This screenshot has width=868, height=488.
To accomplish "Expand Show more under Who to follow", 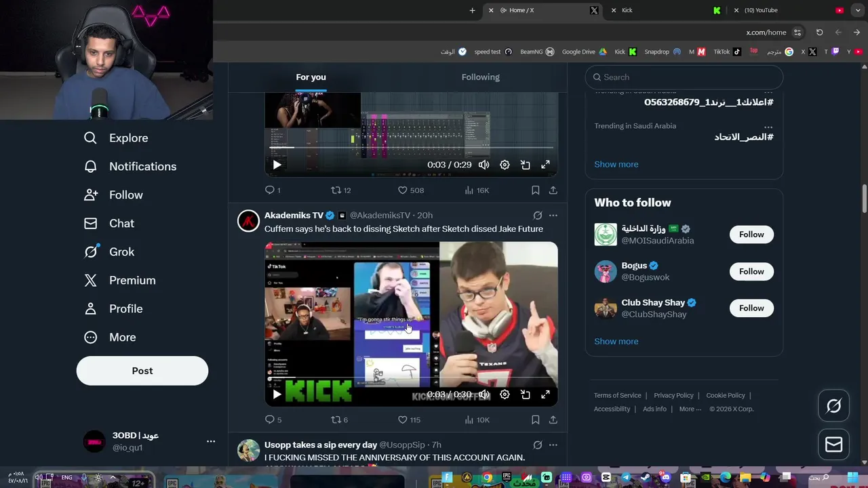I will click(616, 341).
